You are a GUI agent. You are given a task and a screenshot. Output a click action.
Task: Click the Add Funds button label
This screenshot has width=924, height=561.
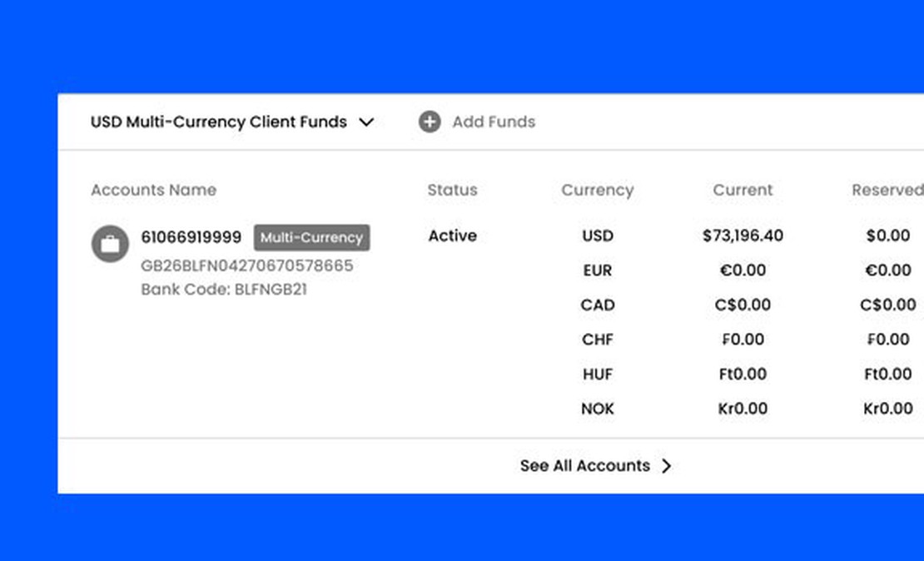click(494, 122)
